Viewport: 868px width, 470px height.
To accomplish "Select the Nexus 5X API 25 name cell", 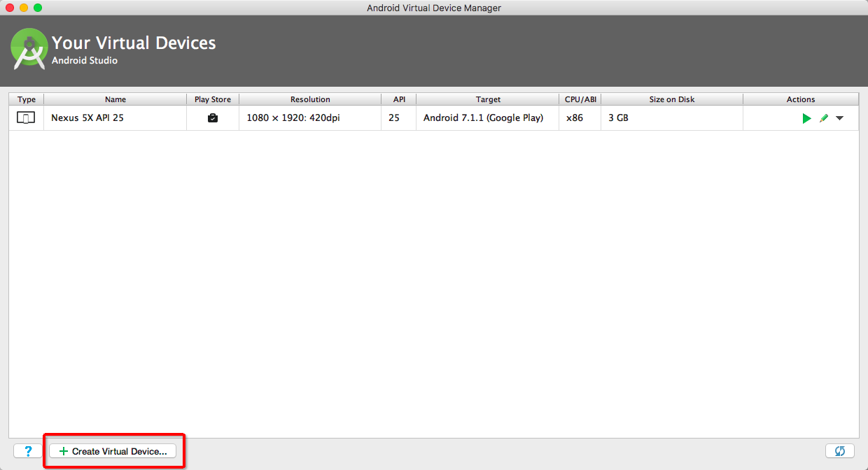I will point(115,118).
